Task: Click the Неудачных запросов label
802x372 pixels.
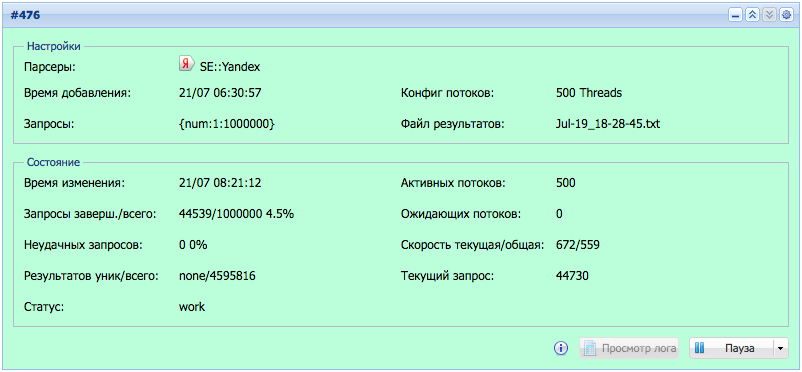Action: click(x=83, y=245)
